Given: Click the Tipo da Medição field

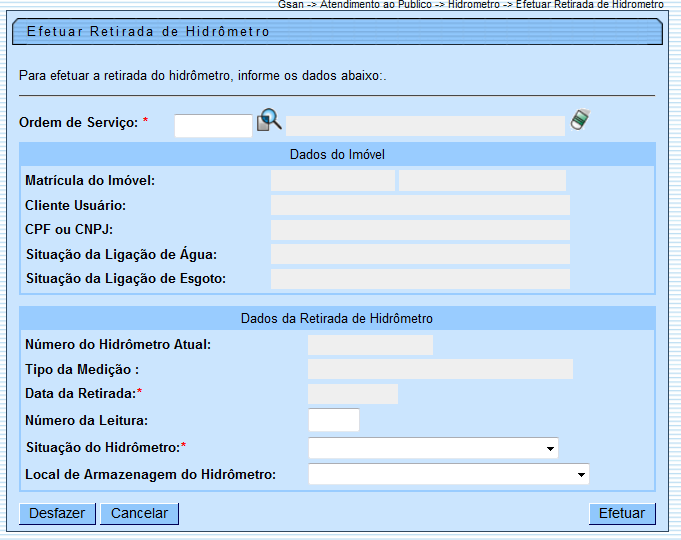Looking at the screenshot, I should point(440,369).
